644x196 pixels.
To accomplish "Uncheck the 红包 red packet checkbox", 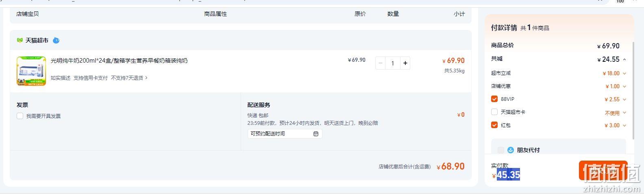I will coord(494,125).
